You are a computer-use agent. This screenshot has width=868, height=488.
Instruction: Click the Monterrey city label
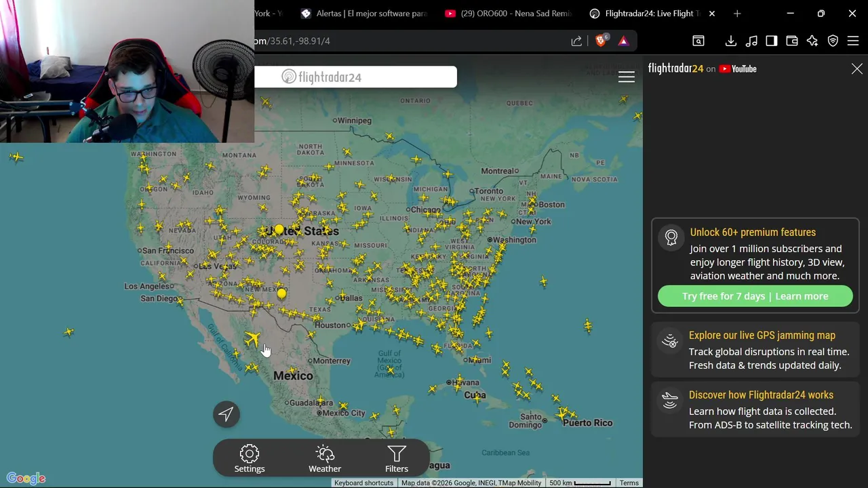coord(332,361)
